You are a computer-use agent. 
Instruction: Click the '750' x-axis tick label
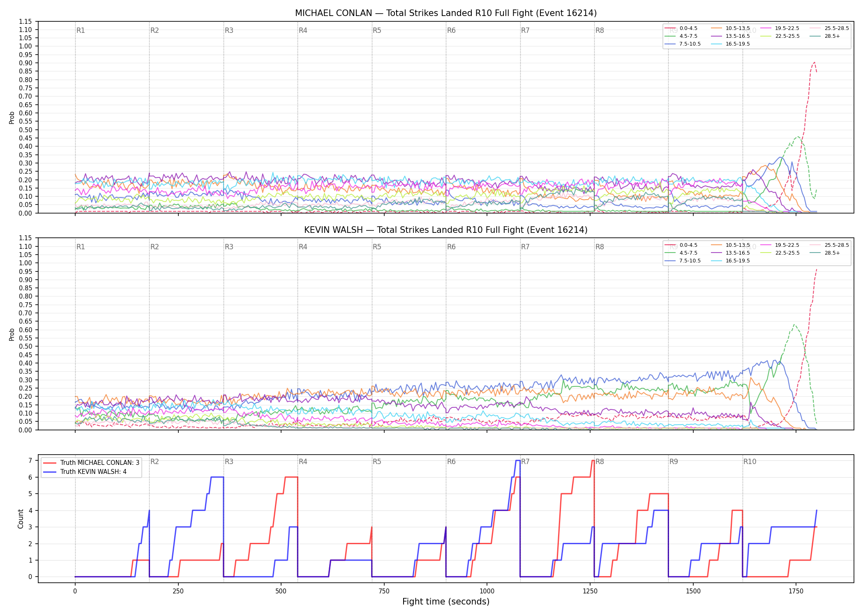point(384,591)
